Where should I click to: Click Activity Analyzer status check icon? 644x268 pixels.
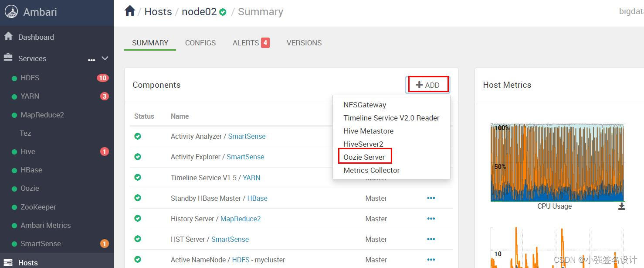click(x=138, y=136)
